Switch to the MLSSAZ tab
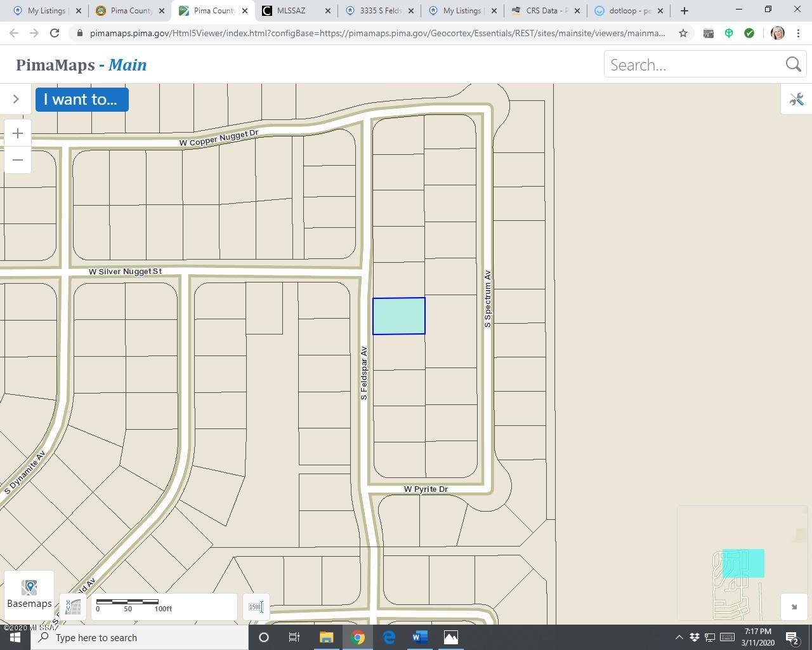 point(296,11)
